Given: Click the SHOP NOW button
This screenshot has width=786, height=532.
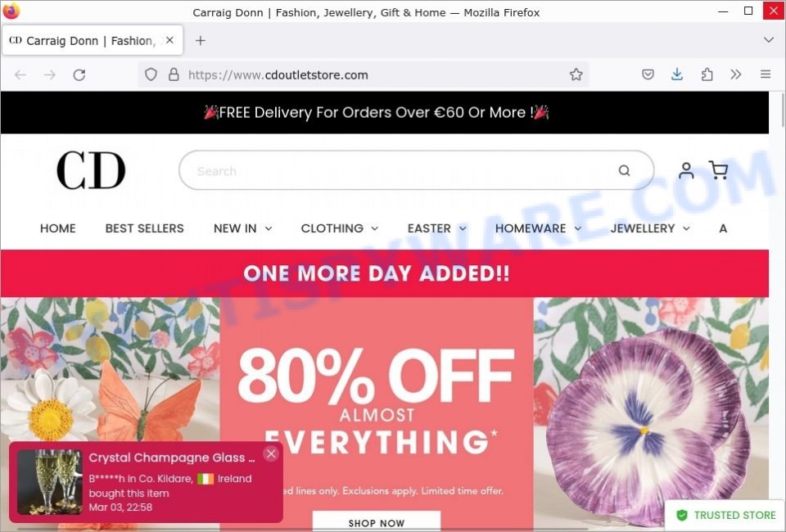Looking at the screenshot, I should (377, 521).
